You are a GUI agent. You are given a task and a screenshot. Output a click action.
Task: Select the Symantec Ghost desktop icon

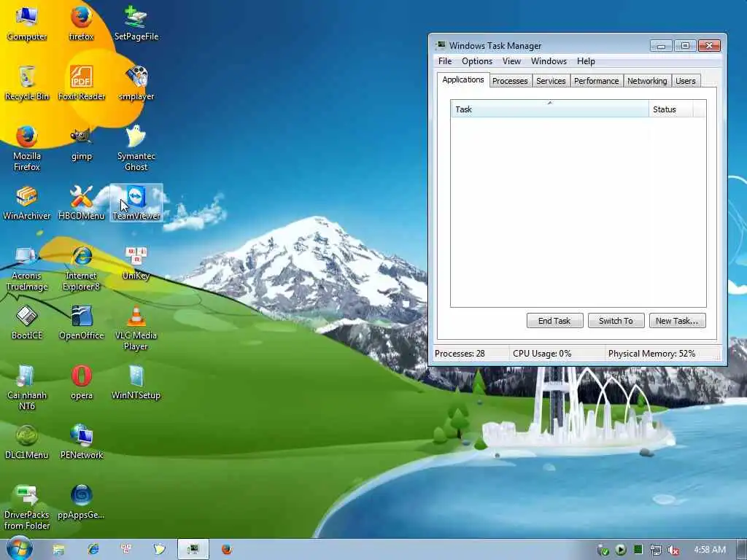coord(136,148)
